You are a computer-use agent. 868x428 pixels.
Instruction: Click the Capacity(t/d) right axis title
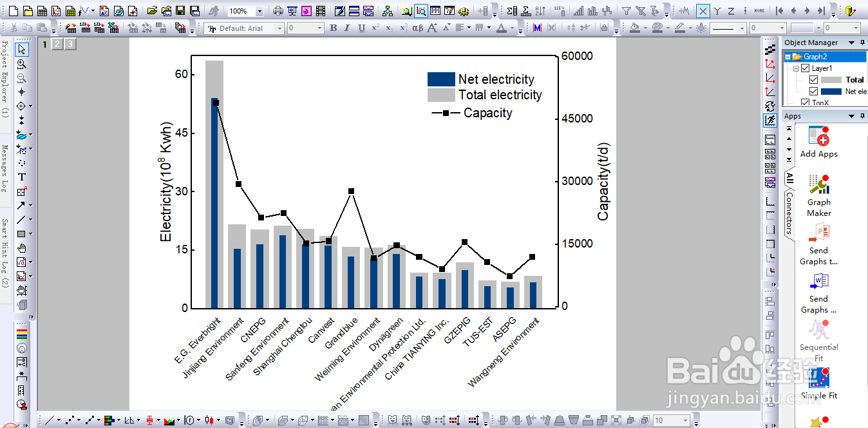click(x=603, y=182)
